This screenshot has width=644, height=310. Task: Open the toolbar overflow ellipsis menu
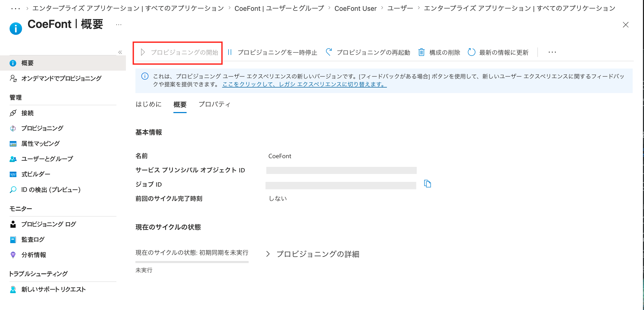pos(552,52)
